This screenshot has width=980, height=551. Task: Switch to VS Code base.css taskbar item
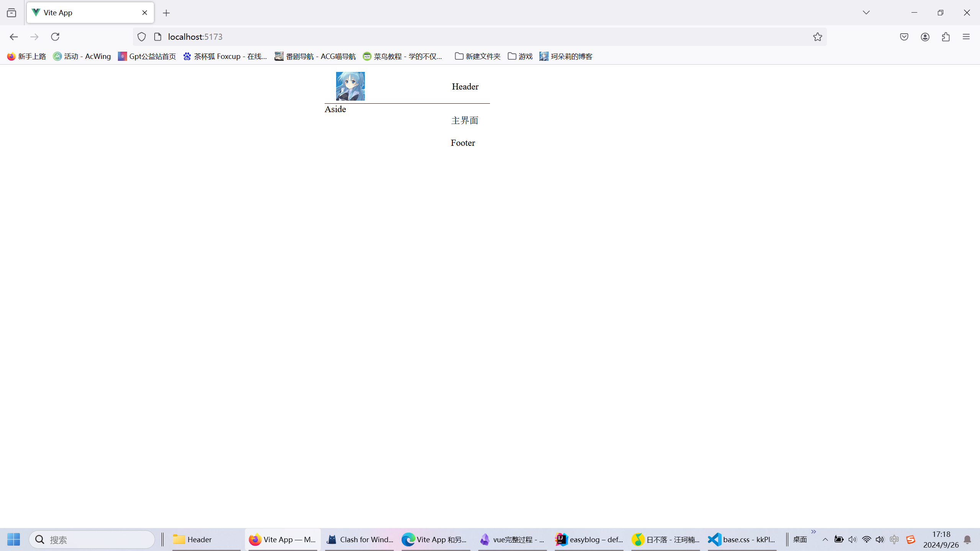742,540
